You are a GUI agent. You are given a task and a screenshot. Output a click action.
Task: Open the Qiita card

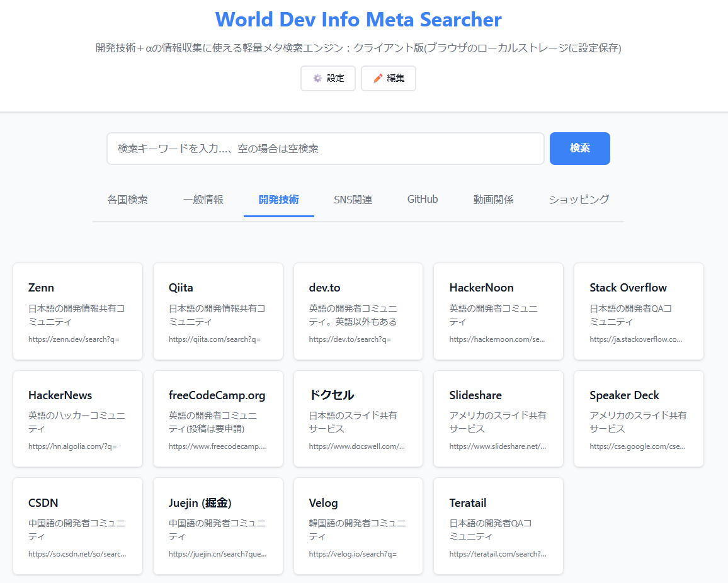coord(218,311)
